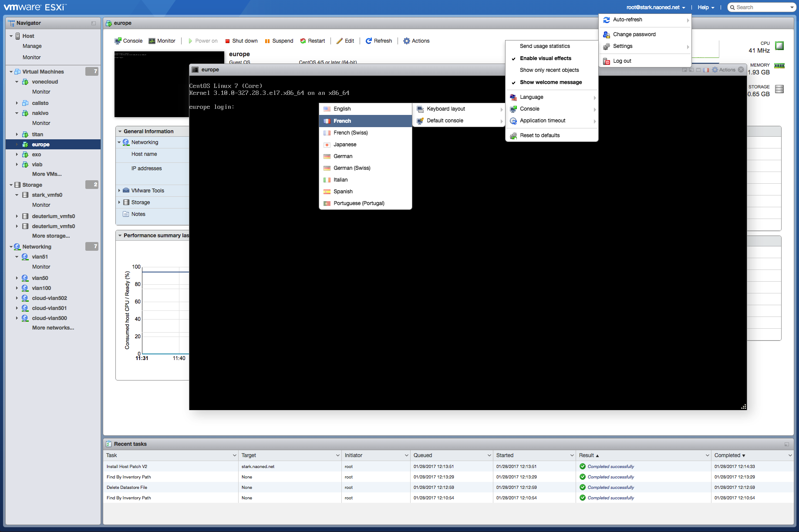Viewport: 799px width, 532px height.
Task: Select the titan virtual machine
Action: 37,135
